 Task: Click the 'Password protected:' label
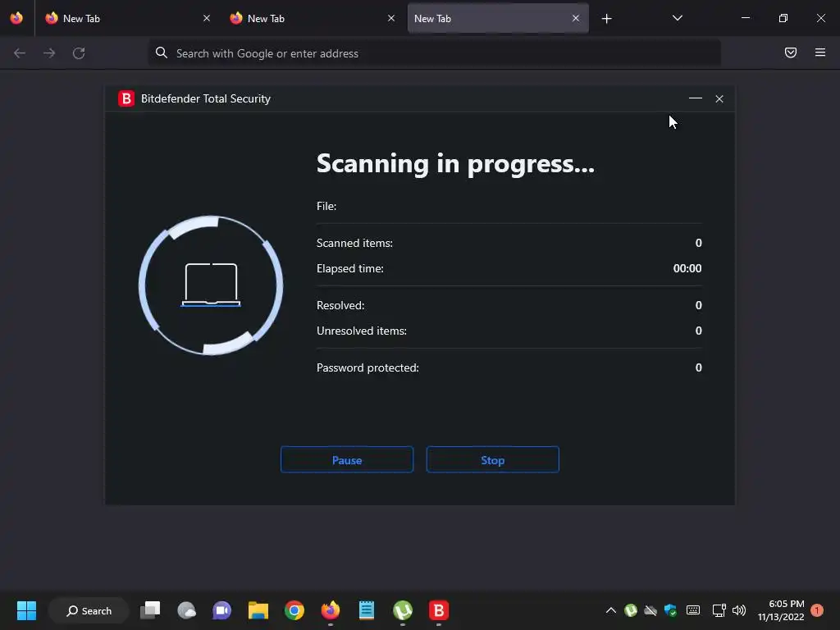pos(367,368)
